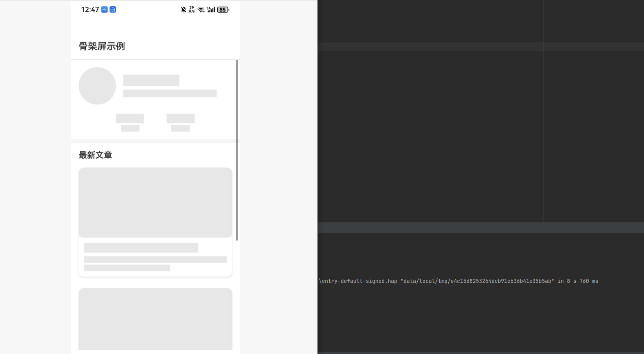Click the 12:47 clock in status bar

[90, 9]
